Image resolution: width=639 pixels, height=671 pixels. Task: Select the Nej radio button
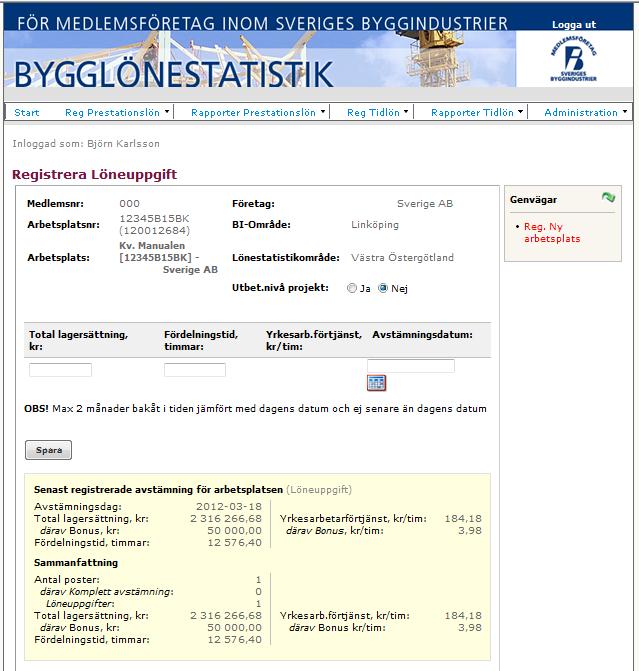coord(383,288)
